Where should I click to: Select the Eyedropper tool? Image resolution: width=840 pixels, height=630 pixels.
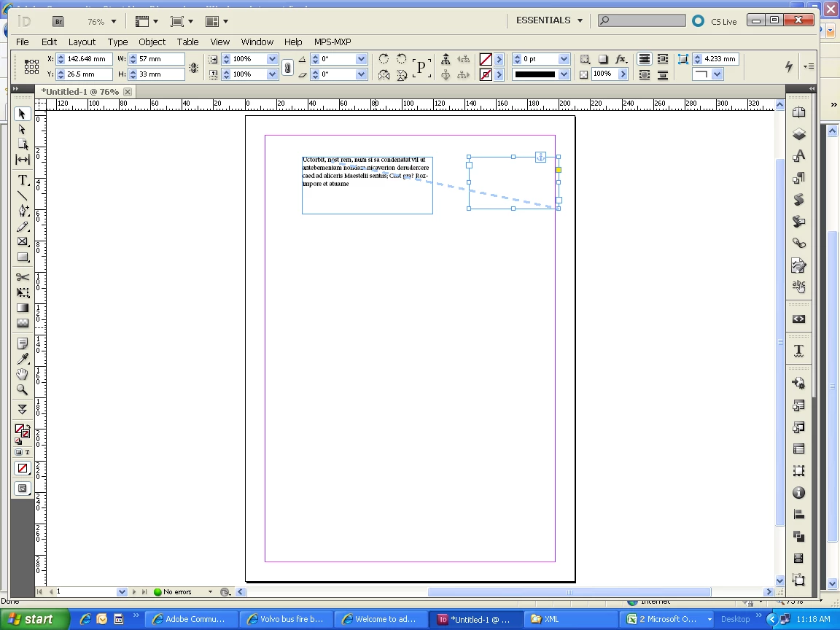22,359
